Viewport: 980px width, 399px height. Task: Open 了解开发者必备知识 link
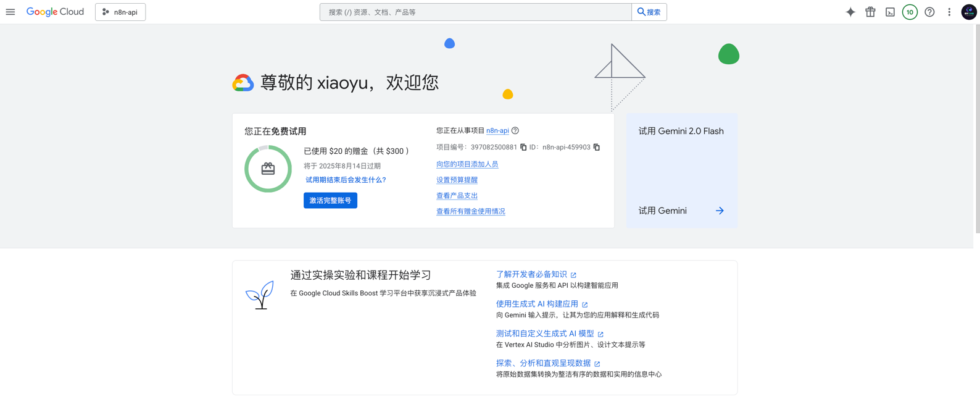pos(531,274)
